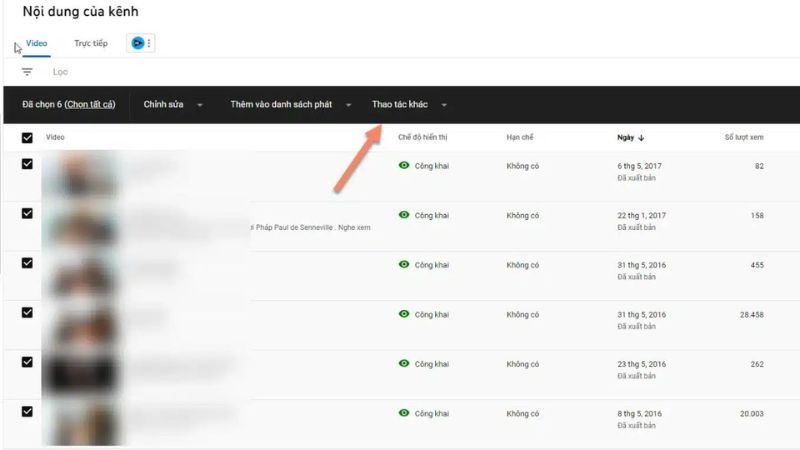Image resolution: width=800 pixels, height=450 pixels.
Task: Click the blue channel icon next to Trực tiếp
Action: [137, 43]
